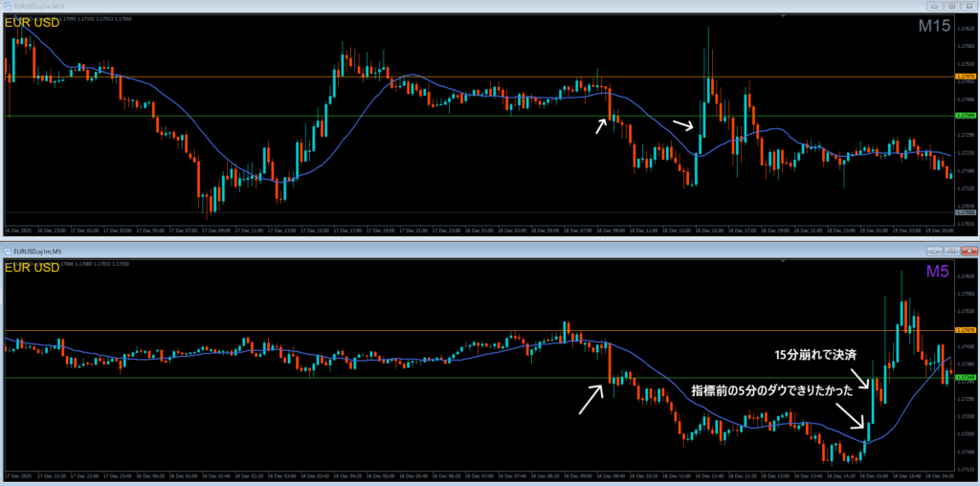Click the orange 1.17470 price tag in M5 chart
The height and width of the screenshot is (486, 980).
pyautogui.click(x=967, y=330)
